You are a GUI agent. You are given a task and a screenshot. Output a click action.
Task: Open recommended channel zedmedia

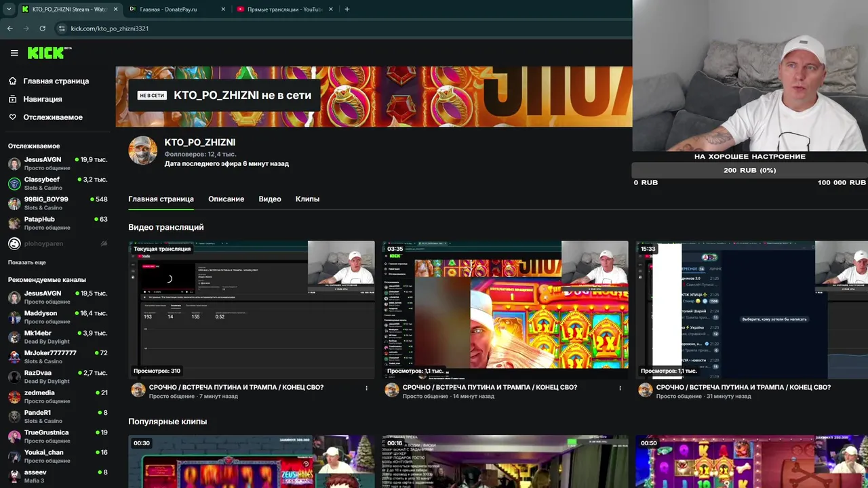[58, 396]
